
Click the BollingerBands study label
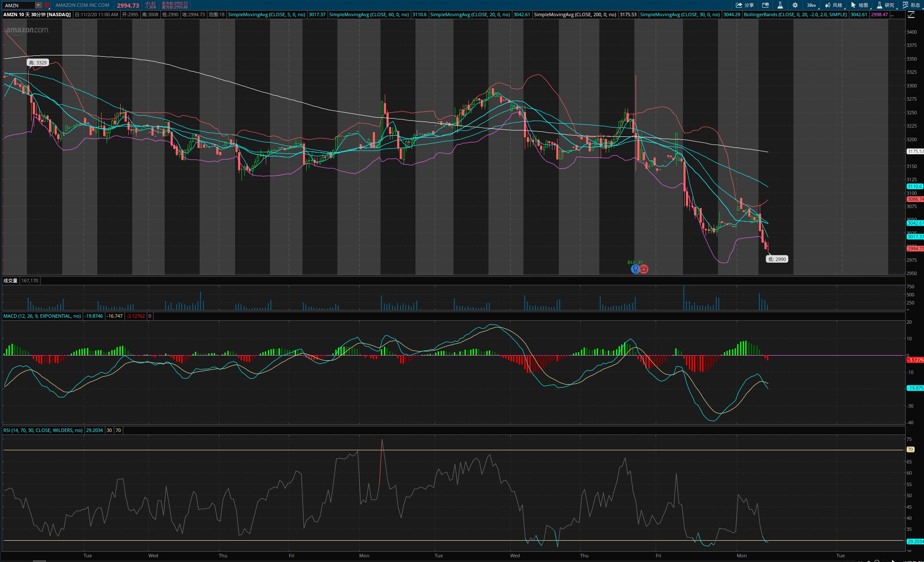tap(795, 14)
